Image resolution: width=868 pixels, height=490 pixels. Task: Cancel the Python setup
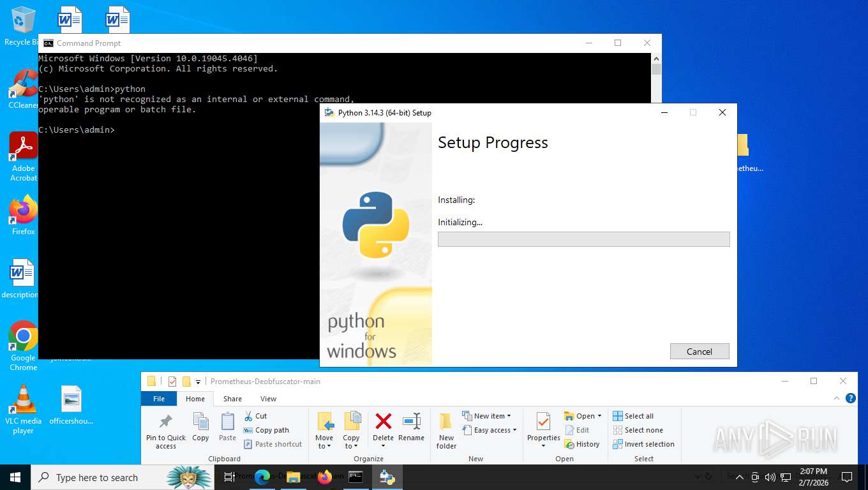pyautogui.click(x=700, y=352)
